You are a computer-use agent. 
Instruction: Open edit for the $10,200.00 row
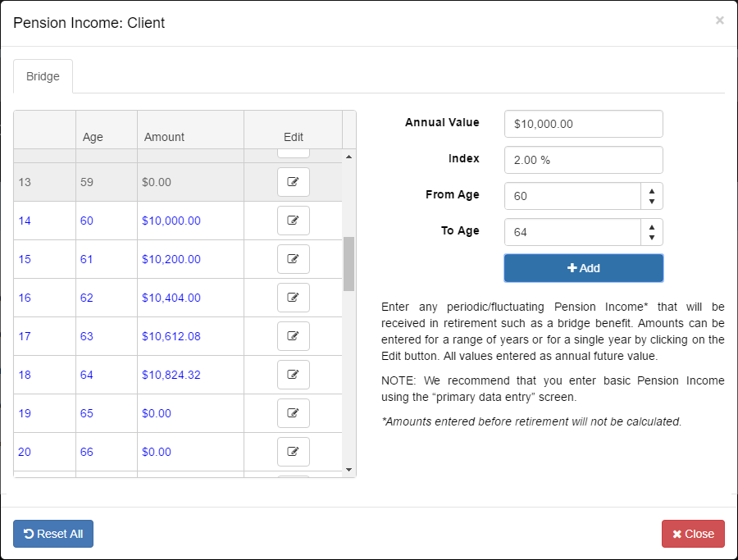pos(293,259)
